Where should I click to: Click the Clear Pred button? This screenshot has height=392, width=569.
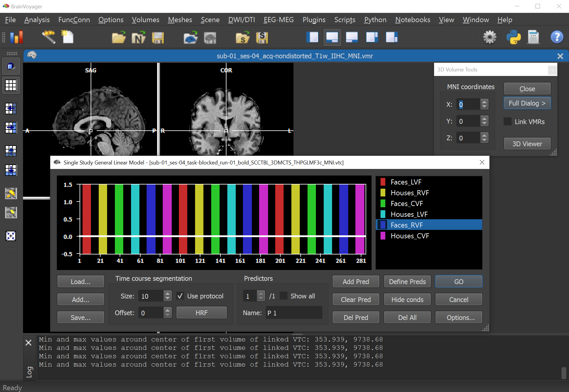coord(356,300)
